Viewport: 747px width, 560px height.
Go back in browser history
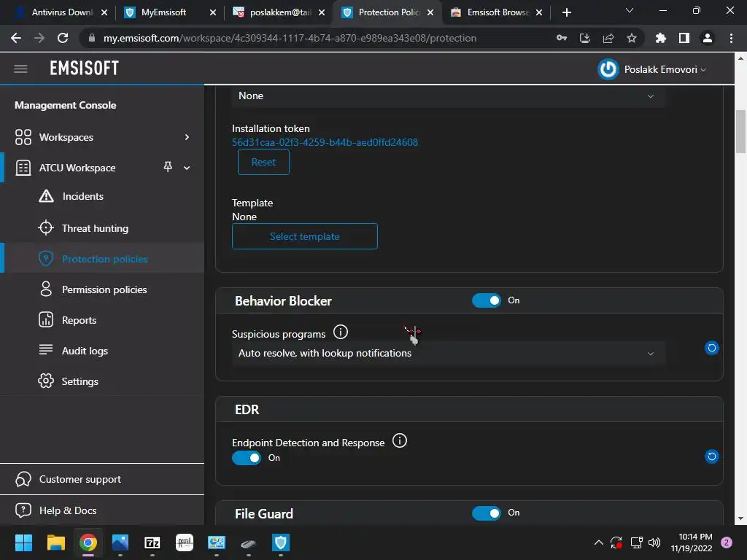pyautogui.click(x=16, y=38)
